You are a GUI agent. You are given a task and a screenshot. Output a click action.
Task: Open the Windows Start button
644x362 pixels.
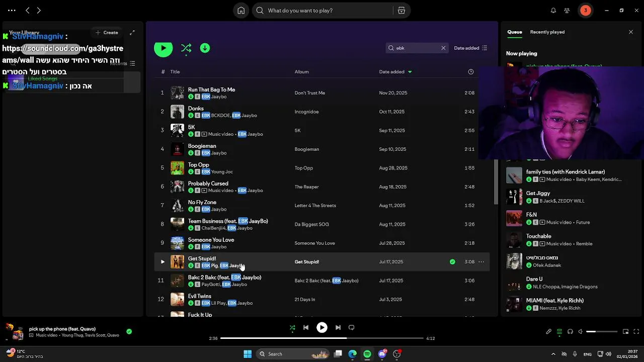(248, 354)
